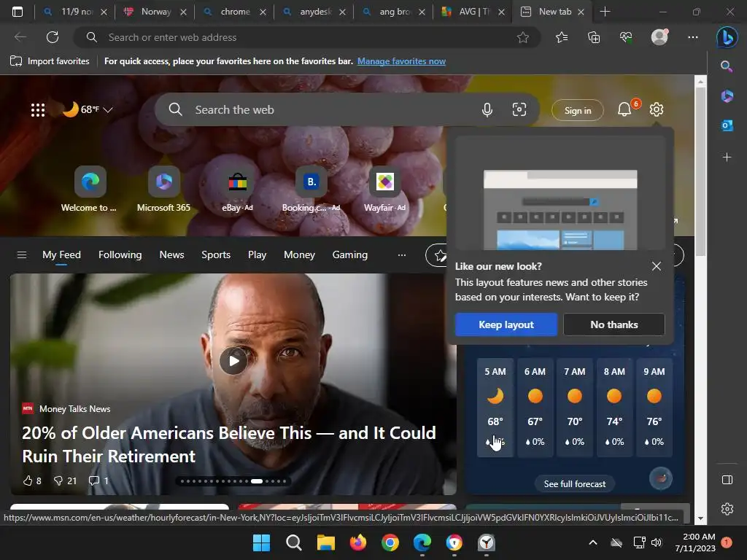Click the No thanks button
The width and height of the screenshot is (747, 560).
[x=614, y=324]
